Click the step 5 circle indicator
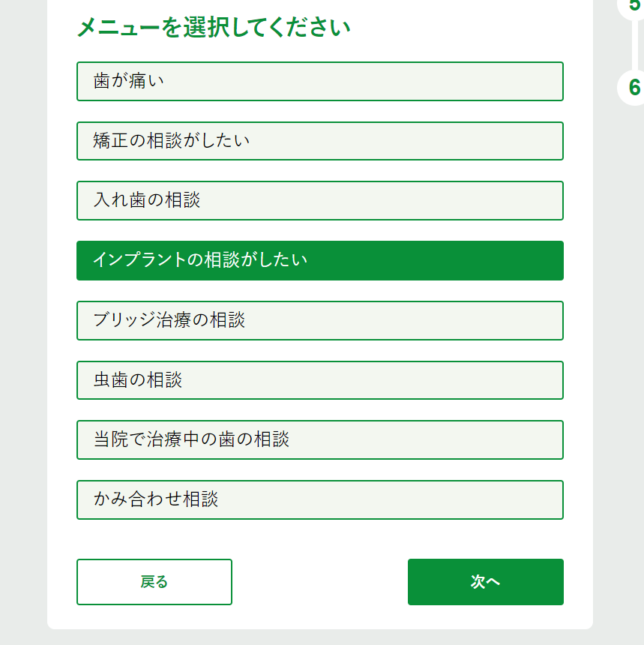This screenshot has height=645, width=644. (634, 6)
